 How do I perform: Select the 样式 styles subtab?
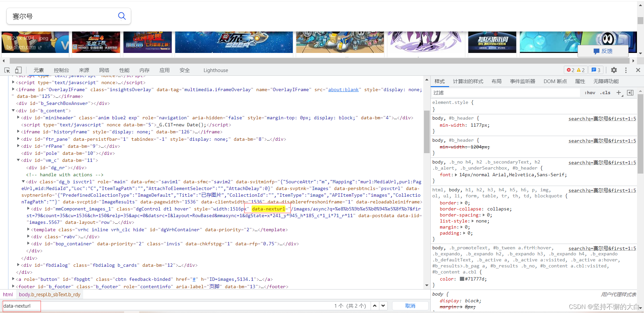(x=440, y=81)
